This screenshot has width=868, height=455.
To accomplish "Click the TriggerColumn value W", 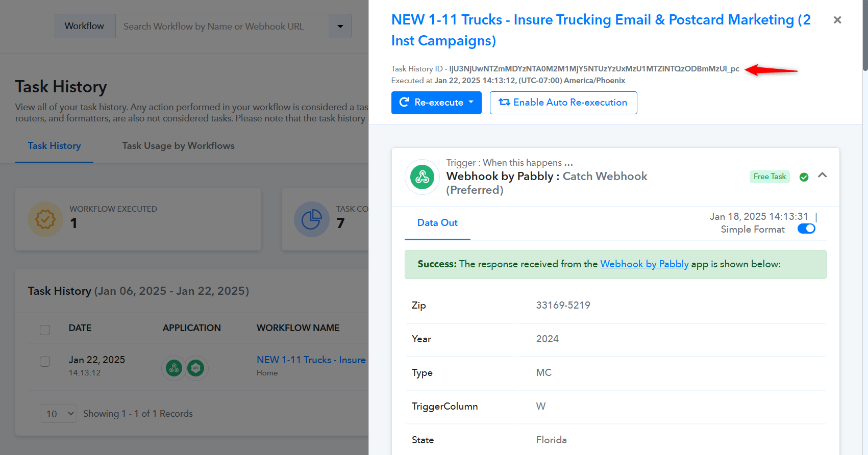I will click(x=541, y=407).
